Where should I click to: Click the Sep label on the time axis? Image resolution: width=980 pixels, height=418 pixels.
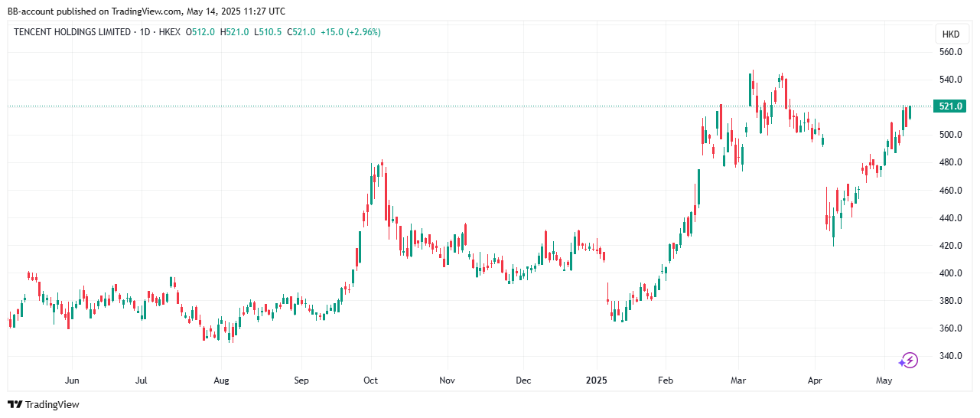pos(301,380)
